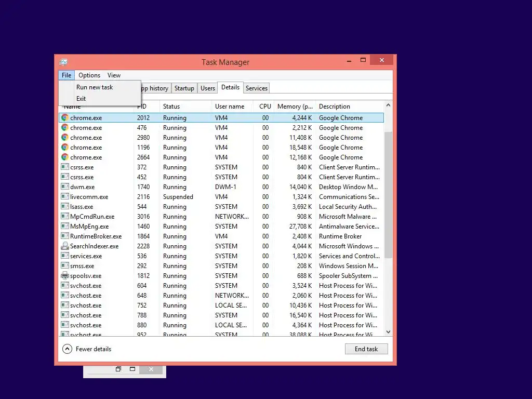
Task: Click the Chrome icon for PID 2980
Action: (x=64, y=137)
